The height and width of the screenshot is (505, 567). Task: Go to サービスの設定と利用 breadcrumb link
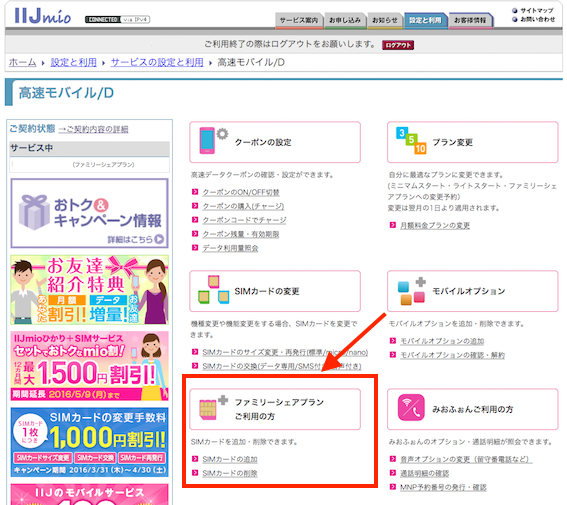[157, 62]
